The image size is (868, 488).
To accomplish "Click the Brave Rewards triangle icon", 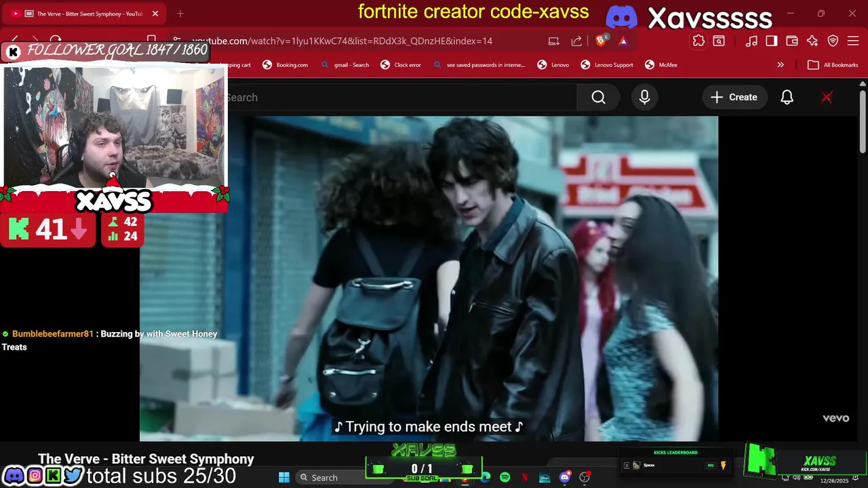I will click(x=623, y=41).
